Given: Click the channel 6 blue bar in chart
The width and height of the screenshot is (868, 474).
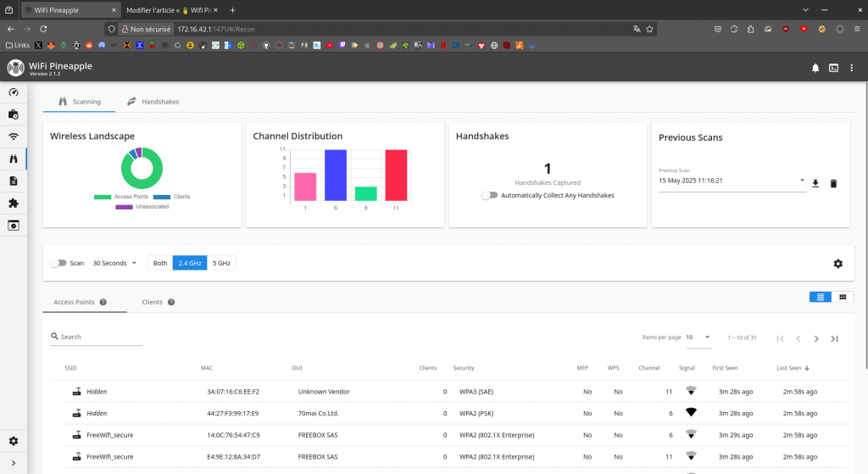Looking at the screenshot, I should point(336,175).
